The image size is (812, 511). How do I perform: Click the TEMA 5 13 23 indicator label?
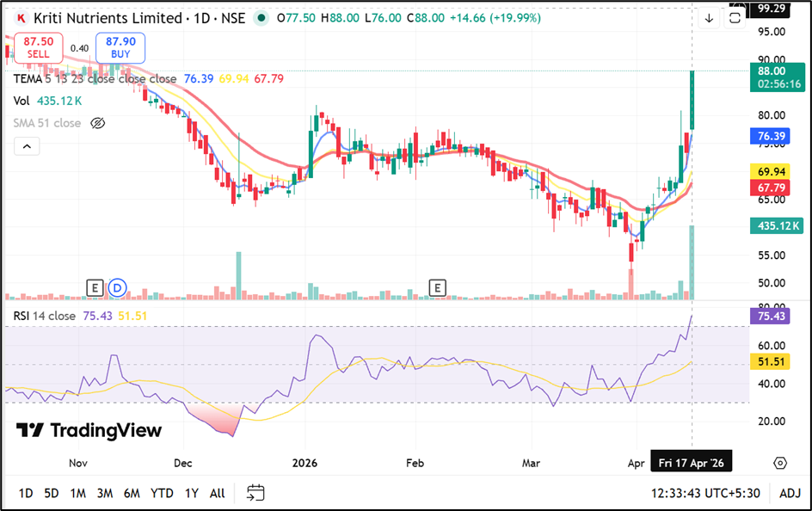(x=52, y=78)
